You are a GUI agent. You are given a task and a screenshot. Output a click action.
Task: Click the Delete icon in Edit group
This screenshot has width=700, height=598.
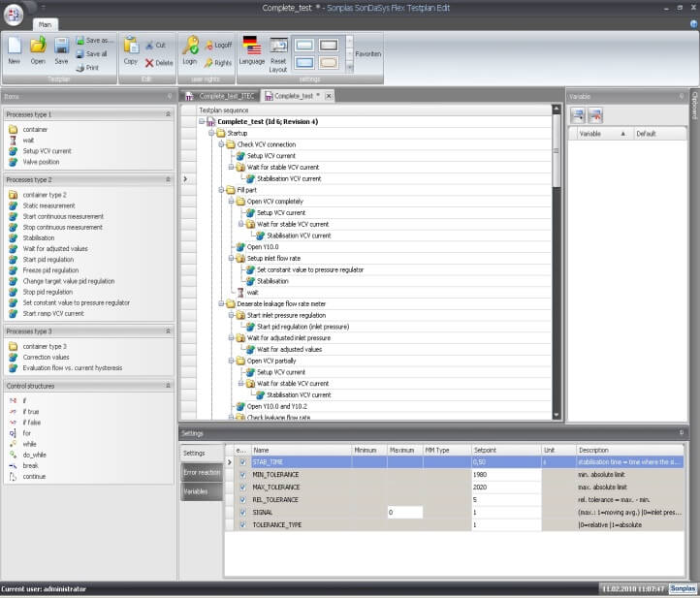(159, 62)
